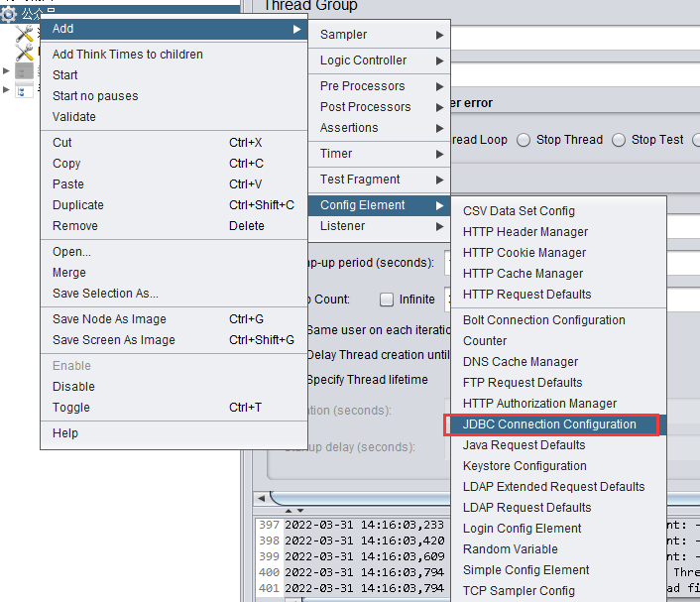Click Save Selection As...
This screenshot has width=700, height=602.
[x=174, y=294]
